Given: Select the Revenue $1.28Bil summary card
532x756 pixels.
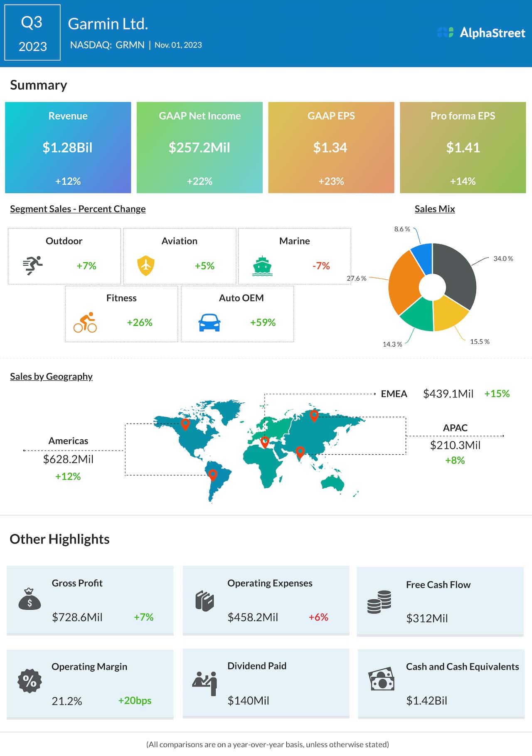Looking at the screenshot, I should click(68, 148).
